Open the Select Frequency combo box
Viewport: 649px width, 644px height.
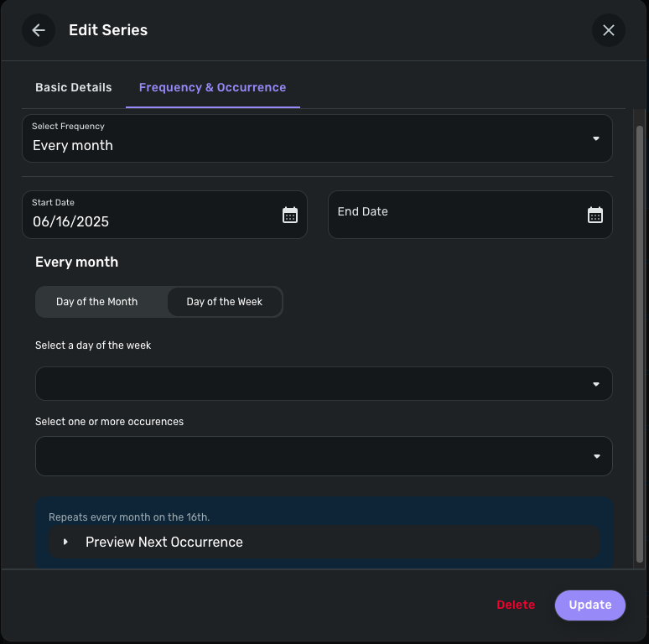coord(302,138)
